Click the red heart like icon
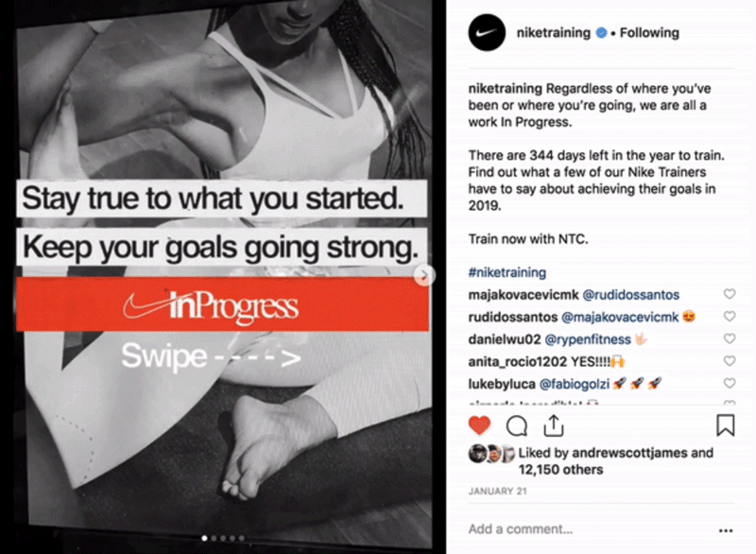Viewport: 756px width, 554px height. pyautogui.click(x=479, y=425)
